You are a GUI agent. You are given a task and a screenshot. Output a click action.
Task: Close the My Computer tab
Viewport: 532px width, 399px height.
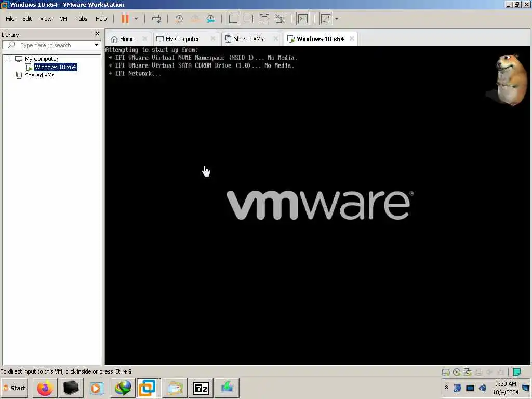[212, 38]
